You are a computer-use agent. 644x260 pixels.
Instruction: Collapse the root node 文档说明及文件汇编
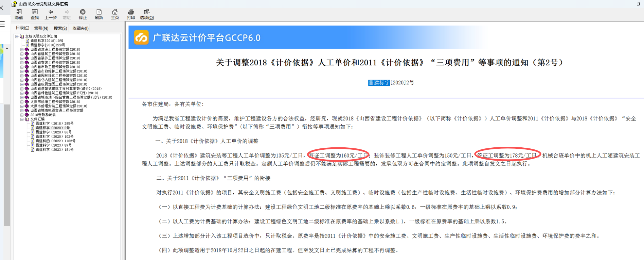click(17, 36)
